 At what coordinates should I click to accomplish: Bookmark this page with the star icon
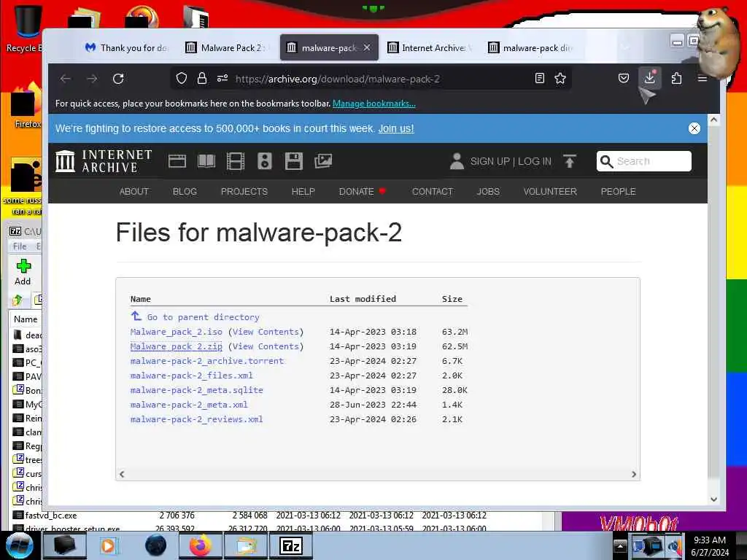click(x=560, y=79)
